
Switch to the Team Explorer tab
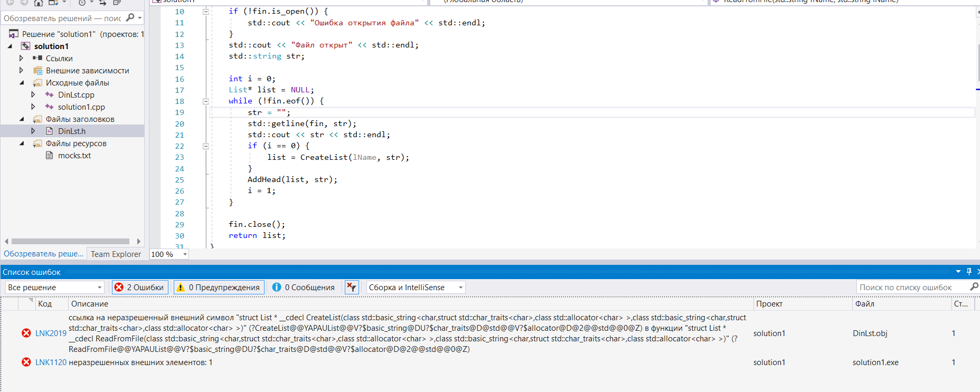116,254
